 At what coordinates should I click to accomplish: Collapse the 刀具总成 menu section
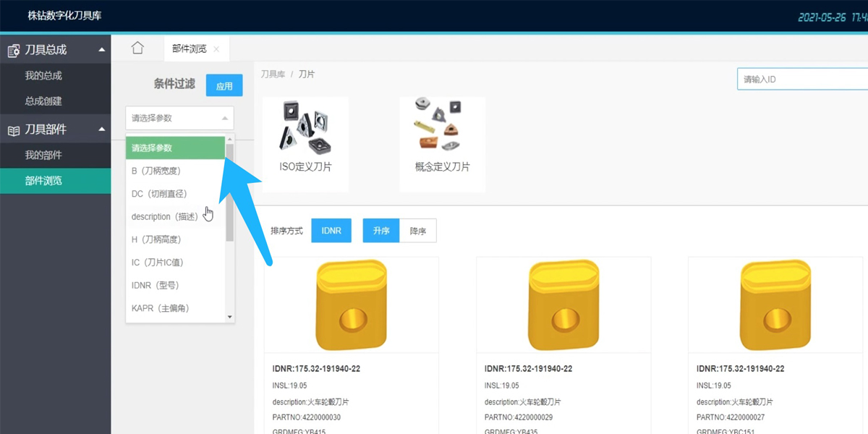coord(101,50)
